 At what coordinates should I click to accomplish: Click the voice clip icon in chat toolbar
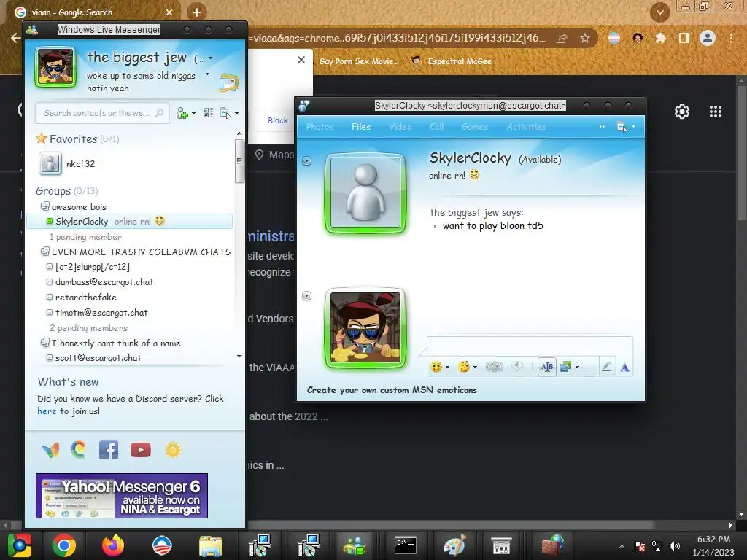(517, 367)
